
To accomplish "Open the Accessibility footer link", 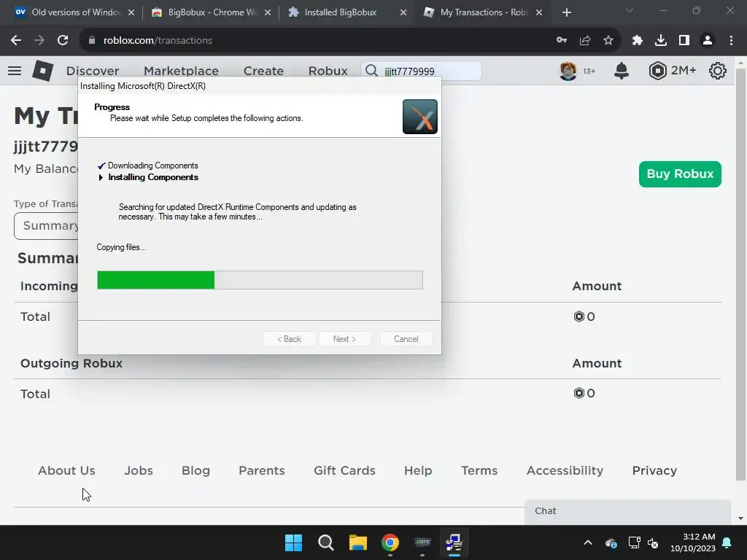I will (565, 470).
